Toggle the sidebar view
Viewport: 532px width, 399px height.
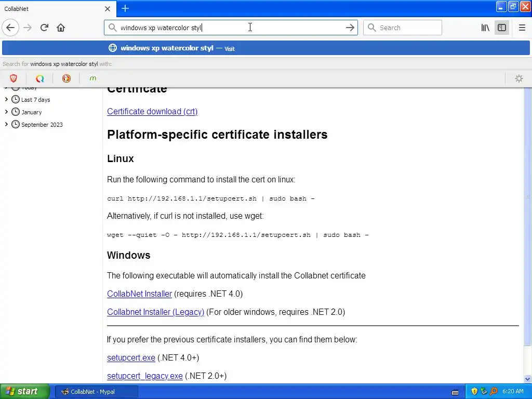pos(502,28)
